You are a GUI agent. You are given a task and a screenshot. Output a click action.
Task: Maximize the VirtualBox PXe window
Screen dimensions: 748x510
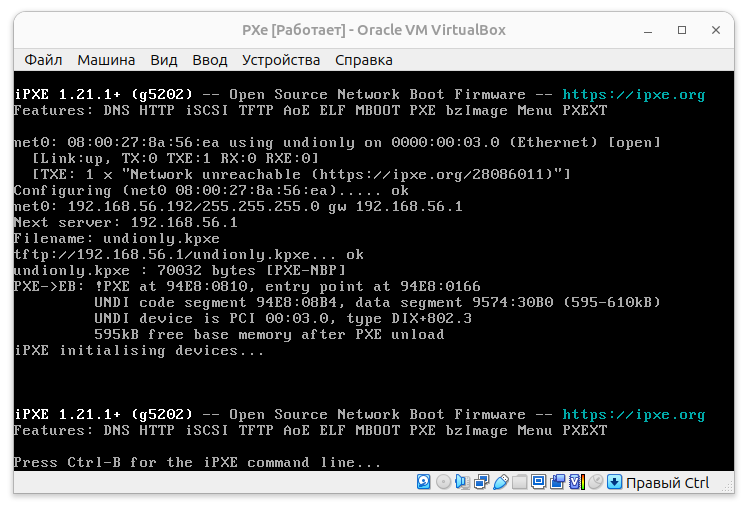[x=682, y=30]
